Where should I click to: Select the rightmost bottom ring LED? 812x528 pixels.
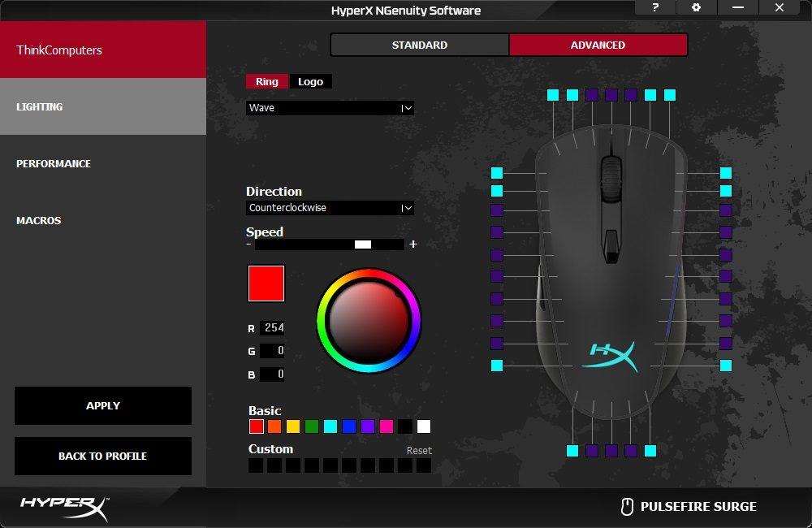650,451
